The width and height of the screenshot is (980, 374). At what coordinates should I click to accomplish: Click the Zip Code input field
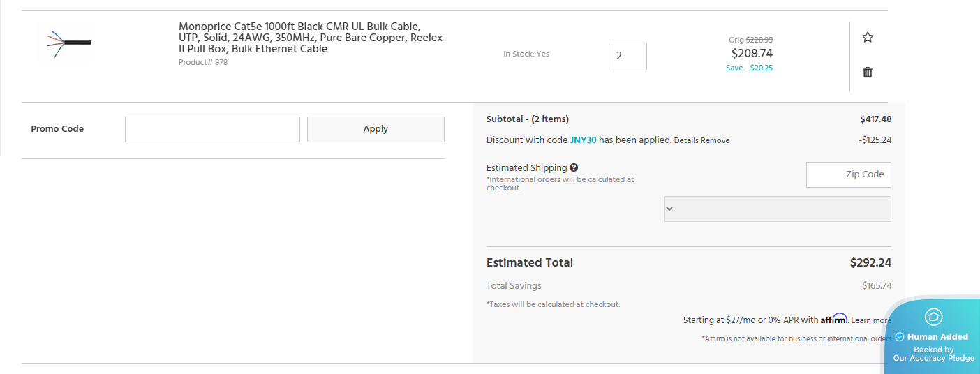click(x=848, y=174)
